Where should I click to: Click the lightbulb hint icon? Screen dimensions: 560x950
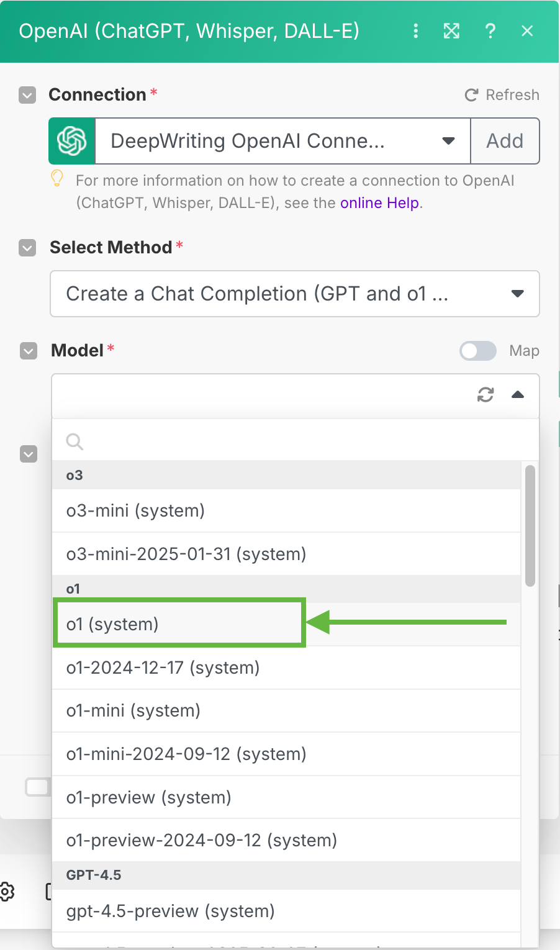tap(57, 179)
